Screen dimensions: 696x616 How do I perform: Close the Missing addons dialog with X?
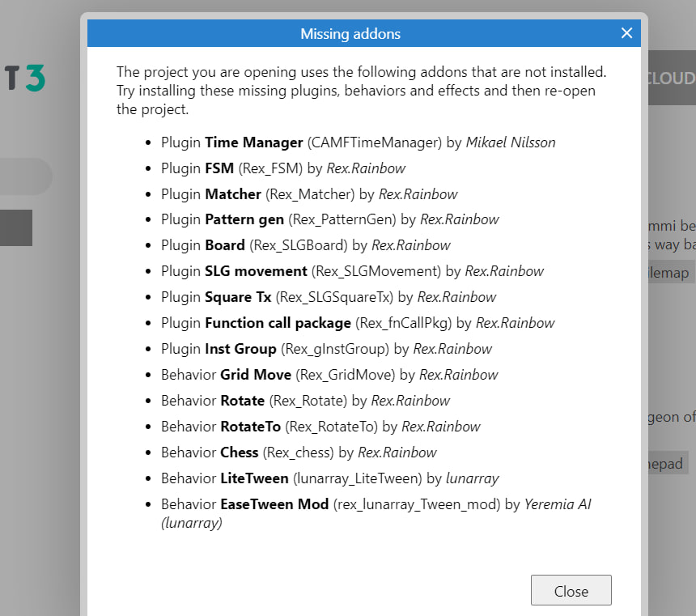pyautogui.click(x=626, y=33)
